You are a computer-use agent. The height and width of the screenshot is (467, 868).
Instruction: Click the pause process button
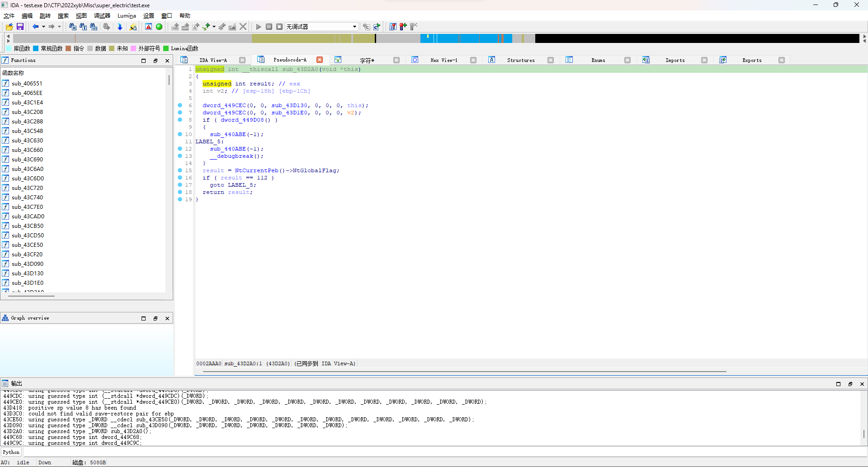click(269, 27)
